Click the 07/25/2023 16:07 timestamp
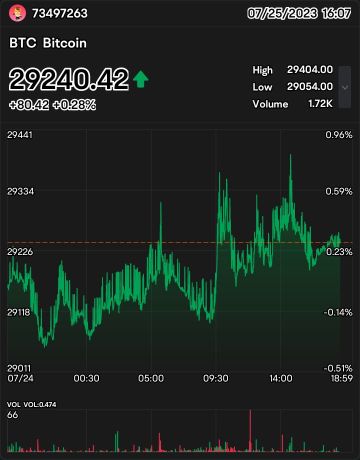This screenshot has height=460, width=360. pyautogui.click(x=299, y=14)
